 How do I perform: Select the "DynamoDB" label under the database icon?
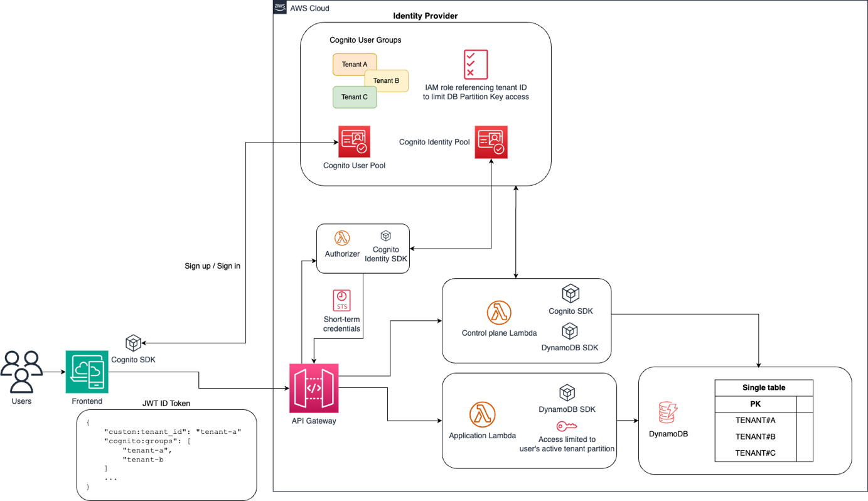[668, 434]
